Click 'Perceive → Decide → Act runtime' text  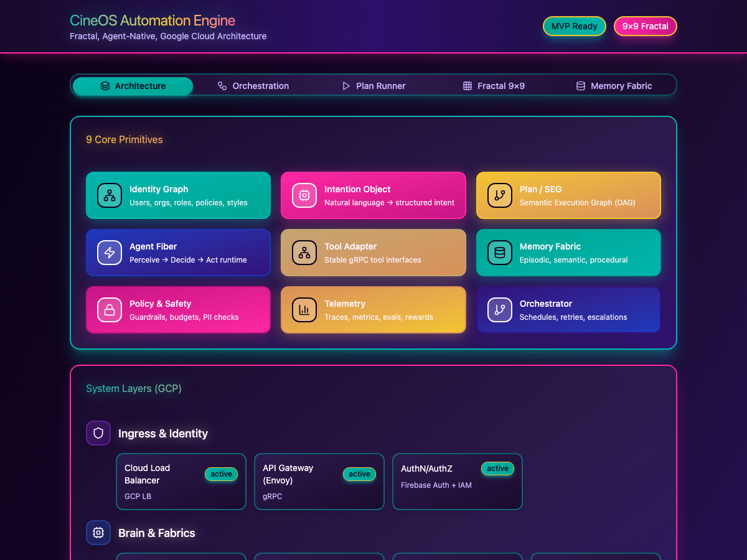point(188,259)
